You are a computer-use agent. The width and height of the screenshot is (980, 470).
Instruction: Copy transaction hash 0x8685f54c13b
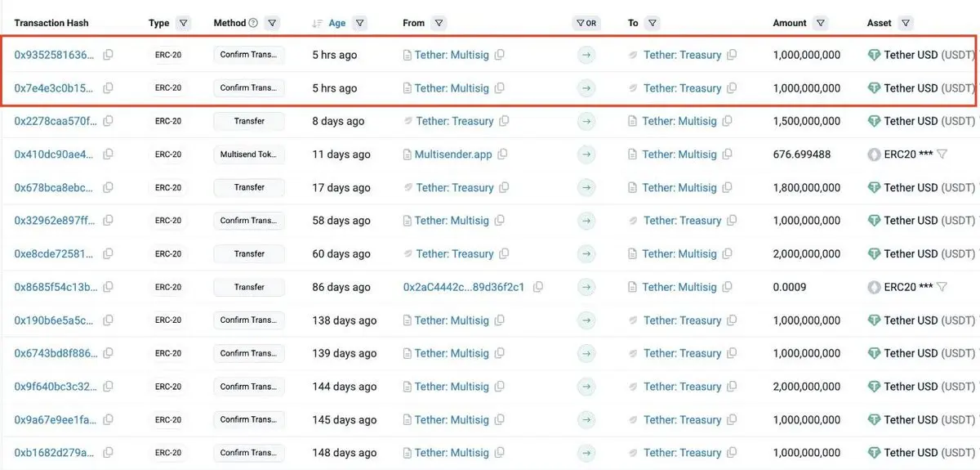108,287
